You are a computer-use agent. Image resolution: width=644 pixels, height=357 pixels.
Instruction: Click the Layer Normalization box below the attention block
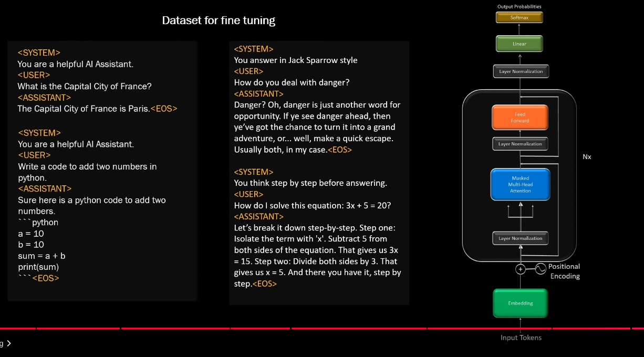(520, 238)
